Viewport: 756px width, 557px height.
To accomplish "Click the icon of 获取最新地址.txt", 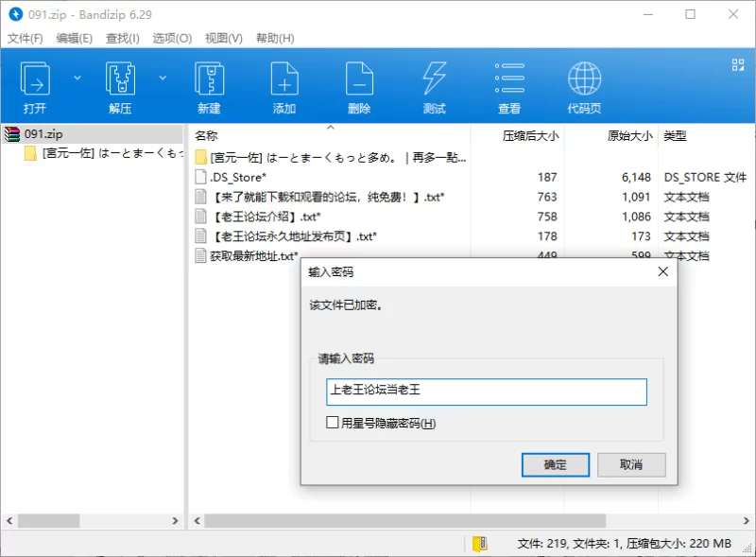I will (x=200, y=256).
